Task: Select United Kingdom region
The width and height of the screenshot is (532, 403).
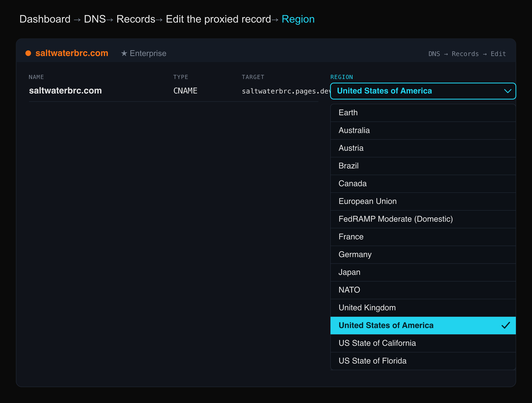Action: (423, 308)
